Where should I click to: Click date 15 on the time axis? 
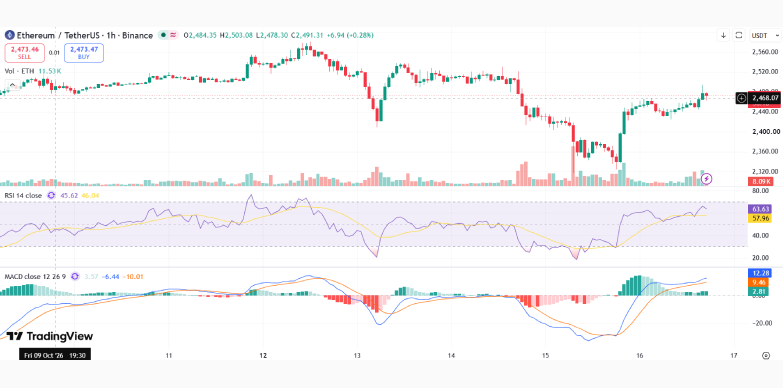[545, 356]
